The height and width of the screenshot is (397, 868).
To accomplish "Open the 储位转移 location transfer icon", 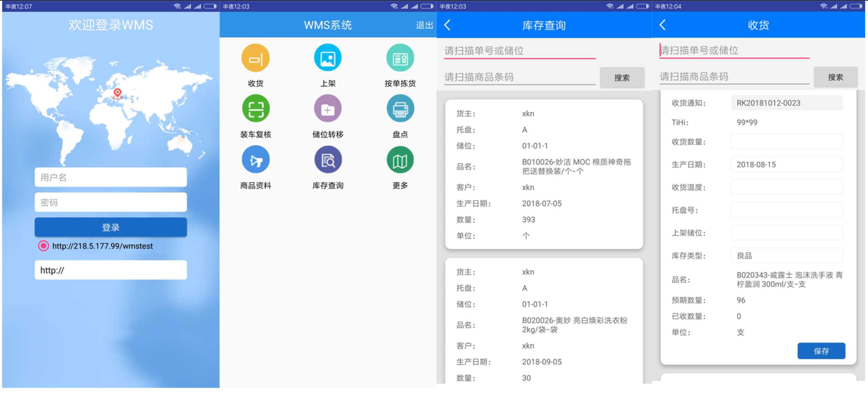I will pos(328,109).
